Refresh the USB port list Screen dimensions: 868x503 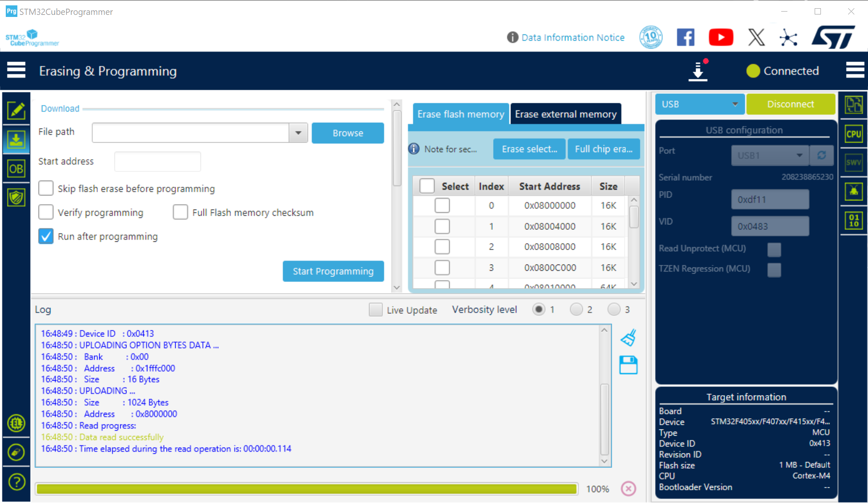[x=822, y=155]
